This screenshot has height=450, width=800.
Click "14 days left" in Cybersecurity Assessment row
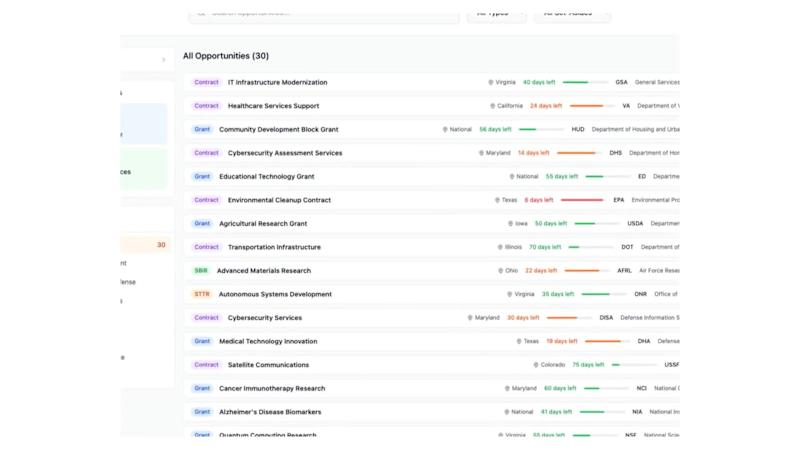click(534, 153)
